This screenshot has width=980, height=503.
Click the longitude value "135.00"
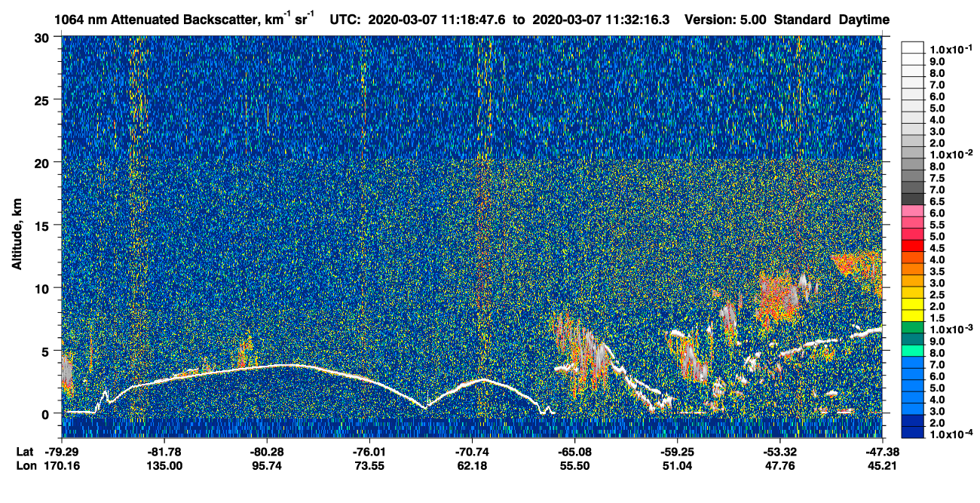[164, 466]
